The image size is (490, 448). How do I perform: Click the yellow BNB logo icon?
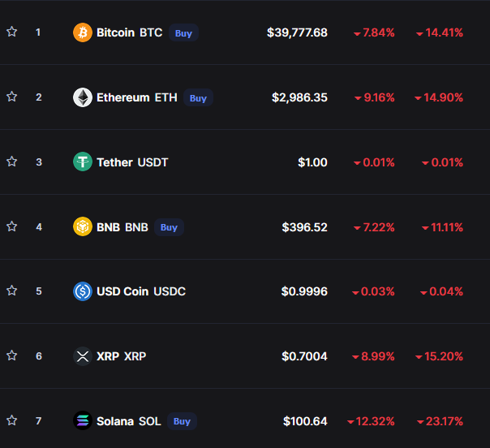click(x=83, y=226)
